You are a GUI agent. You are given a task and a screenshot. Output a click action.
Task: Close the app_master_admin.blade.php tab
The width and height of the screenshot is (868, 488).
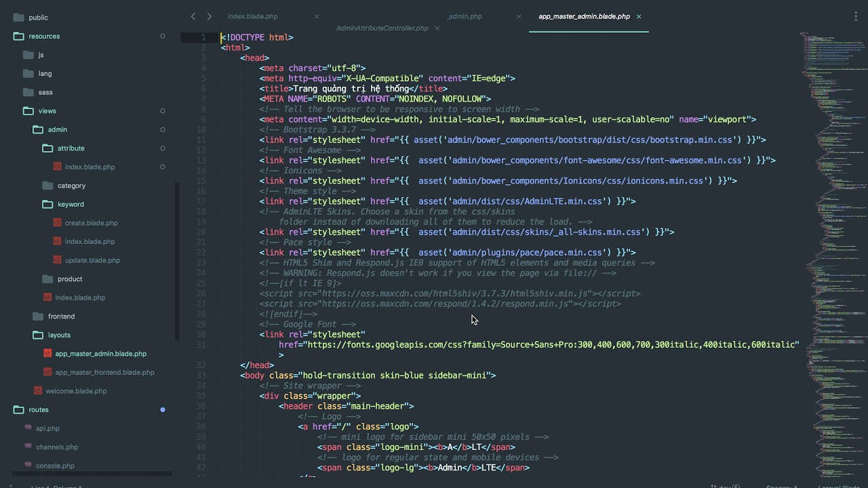pyautogui.click(x=639, y=16)
